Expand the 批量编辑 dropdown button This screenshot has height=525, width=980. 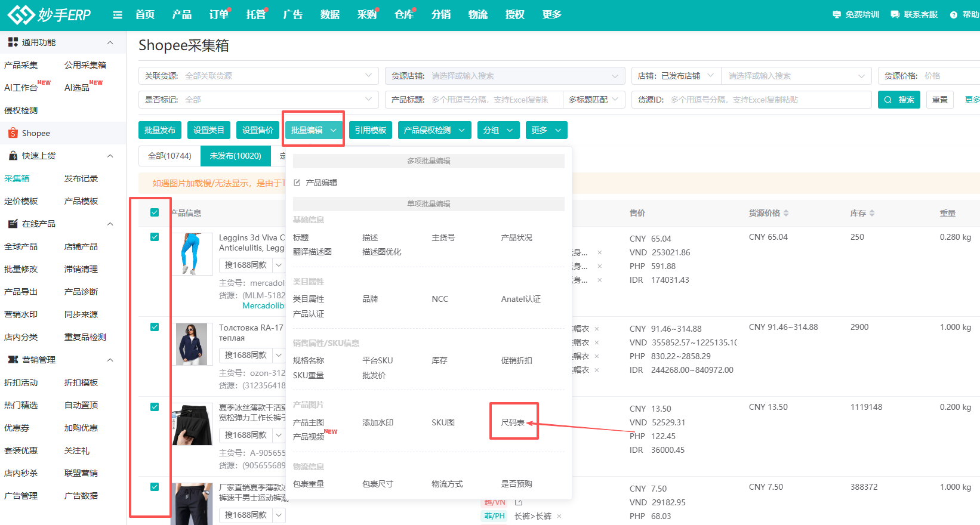[x=314, y=130]
